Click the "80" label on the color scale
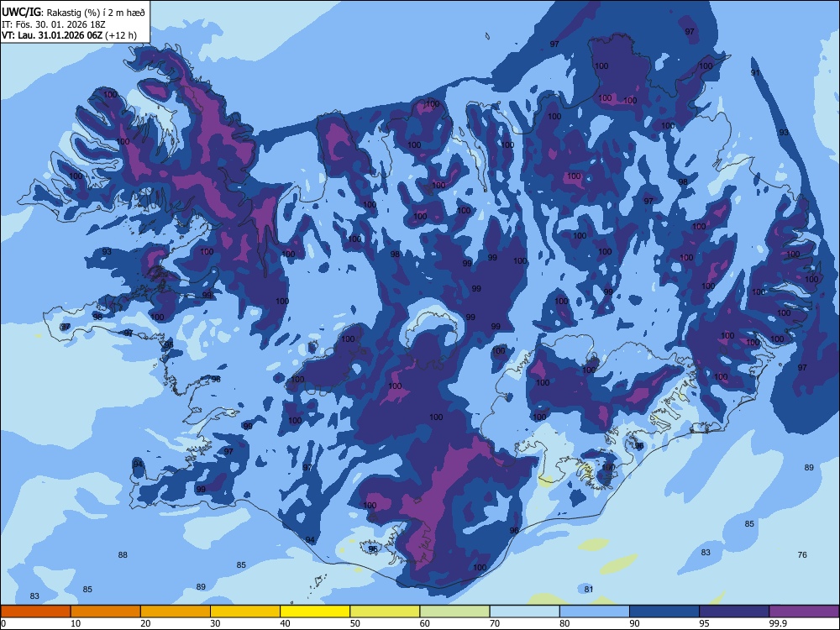This screenshot has width=840, height=630. pyautogui.click(x=564, y=623)
